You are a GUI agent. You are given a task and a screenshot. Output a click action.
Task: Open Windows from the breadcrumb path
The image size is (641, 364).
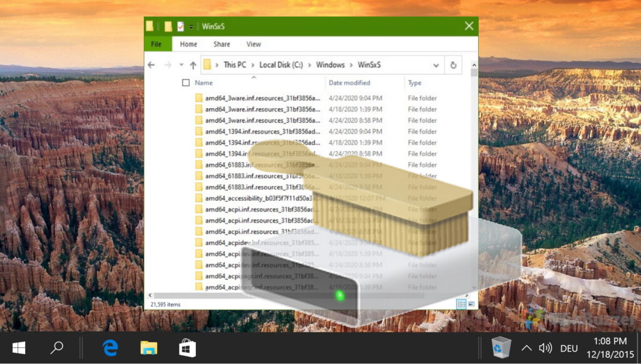tap(330, 64)
